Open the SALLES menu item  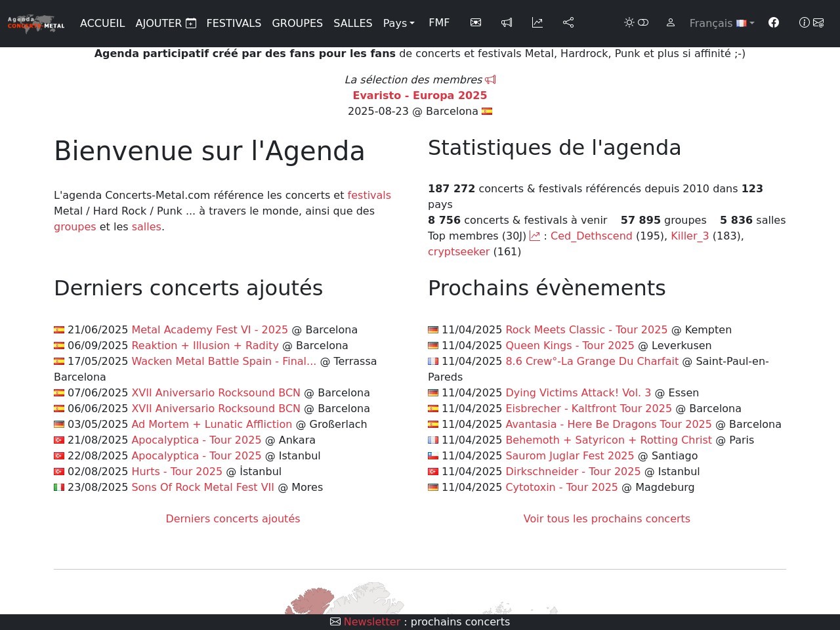tap(353, 23)
